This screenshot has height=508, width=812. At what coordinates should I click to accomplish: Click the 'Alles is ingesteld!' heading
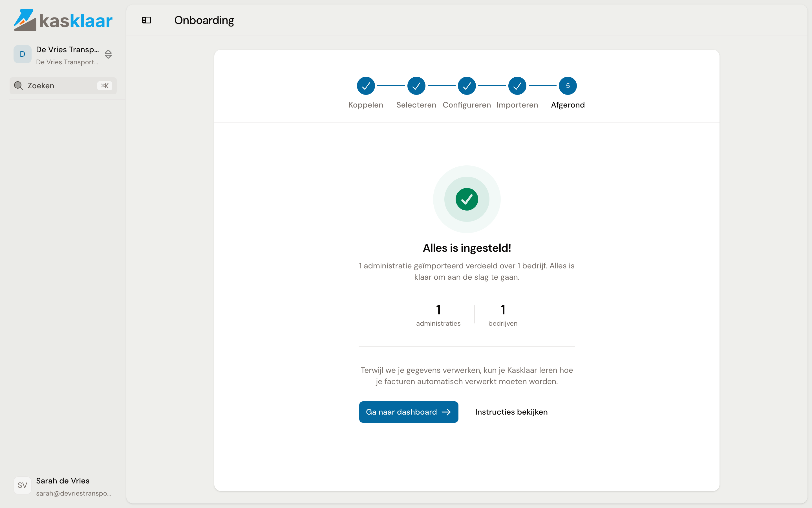click(467, 248)
